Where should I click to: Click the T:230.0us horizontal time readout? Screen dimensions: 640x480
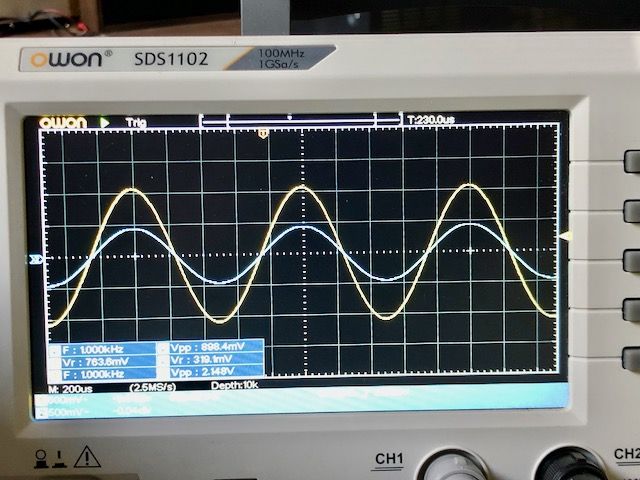(431, 119)
